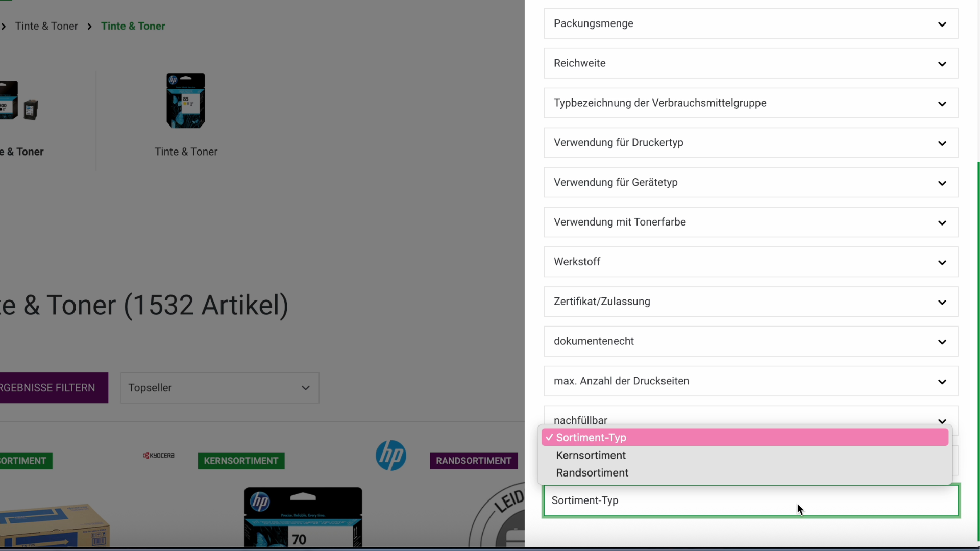Click the Topseller dropdown chevron

(x=305, y=388)
